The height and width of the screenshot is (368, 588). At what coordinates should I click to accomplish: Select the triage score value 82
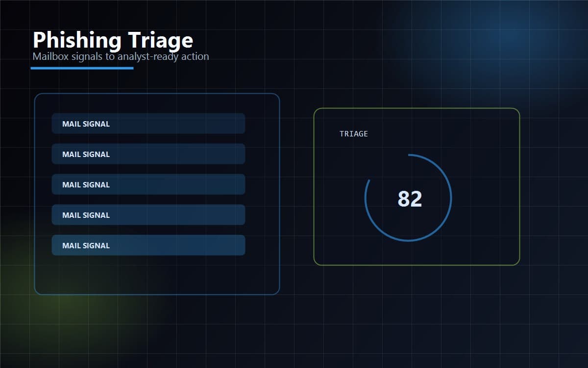410,199
